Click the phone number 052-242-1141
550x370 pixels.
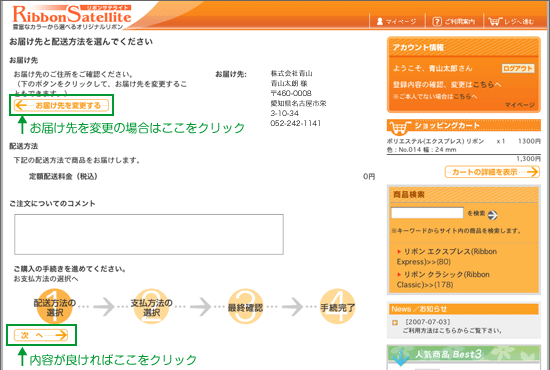pos(295,123)
